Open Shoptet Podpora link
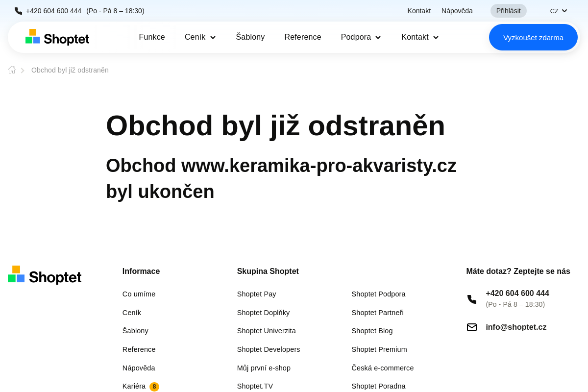588x392 pixels. coord(379,294)
